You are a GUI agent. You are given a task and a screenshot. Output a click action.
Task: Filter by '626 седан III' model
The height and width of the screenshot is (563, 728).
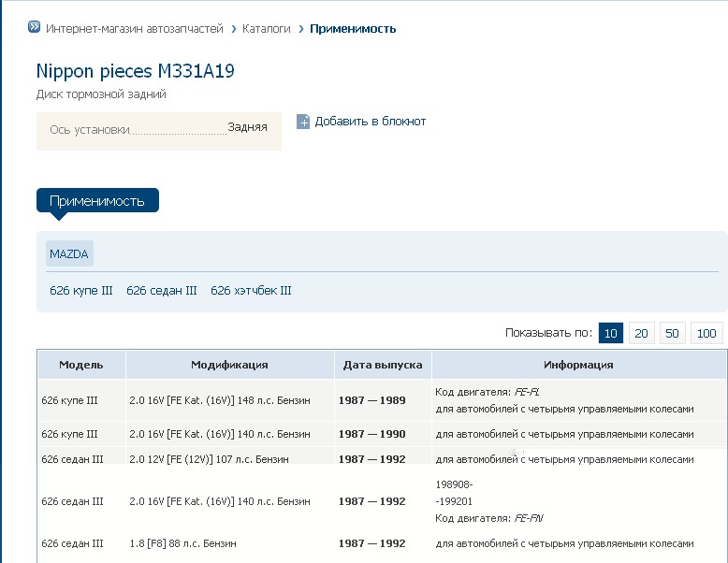(x=162, y=291)
